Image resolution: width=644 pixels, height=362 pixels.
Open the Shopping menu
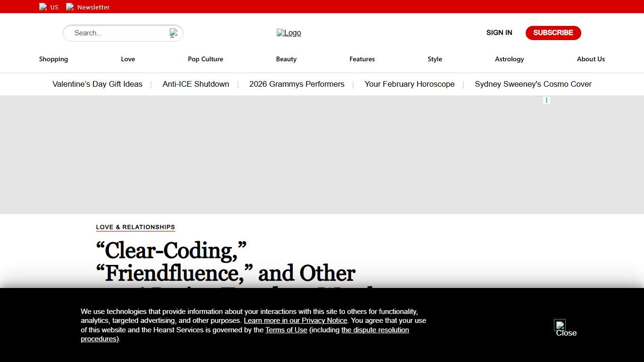[53, 59]
